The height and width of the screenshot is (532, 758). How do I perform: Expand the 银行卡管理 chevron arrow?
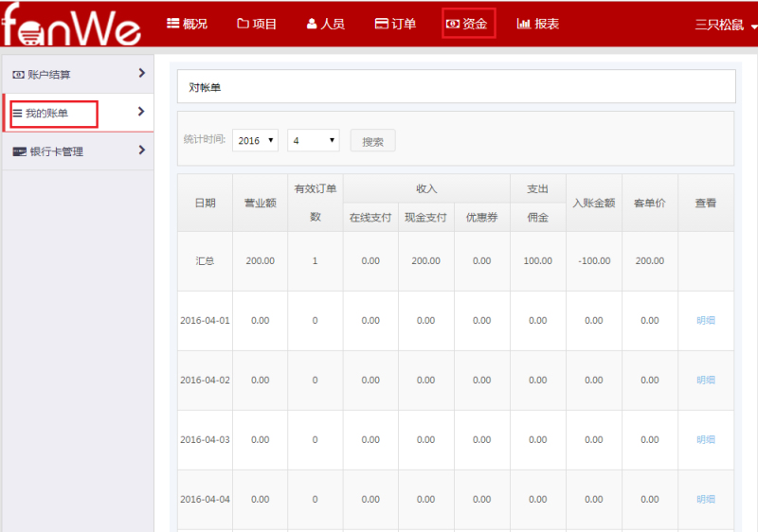141,150
